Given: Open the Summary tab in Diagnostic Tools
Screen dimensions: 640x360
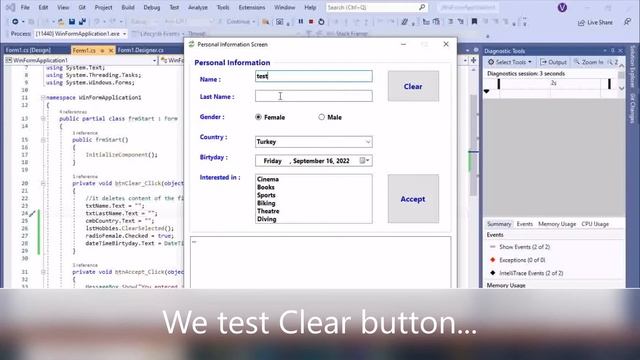Looking at the screenshot, I should click(499, 224).
